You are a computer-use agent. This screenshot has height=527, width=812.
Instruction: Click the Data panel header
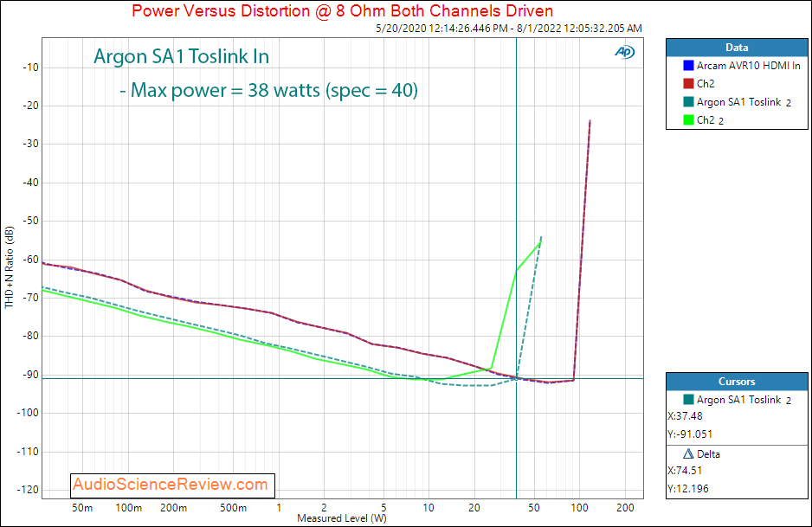click(x=737, y=48)
